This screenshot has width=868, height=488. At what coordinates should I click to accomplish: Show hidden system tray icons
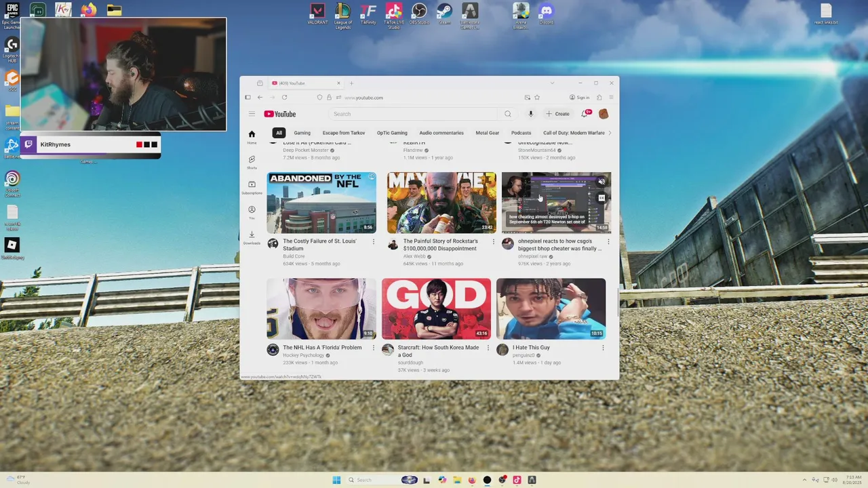(805, 480)
